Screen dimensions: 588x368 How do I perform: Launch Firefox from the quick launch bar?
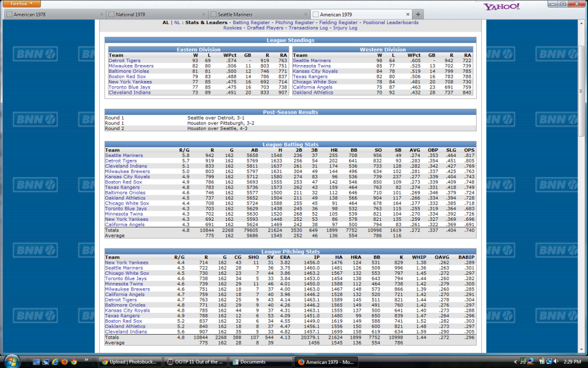coord(64,362)
